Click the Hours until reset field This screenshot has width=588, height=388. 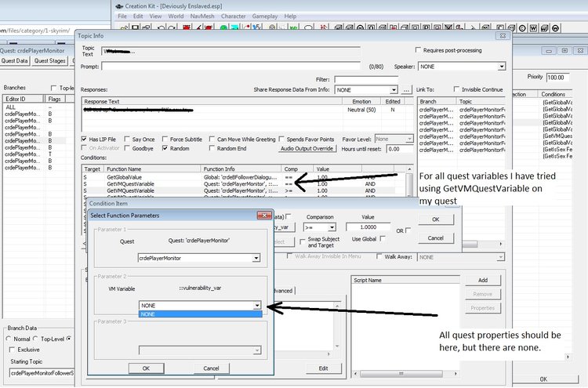click(x=399, y=149)
